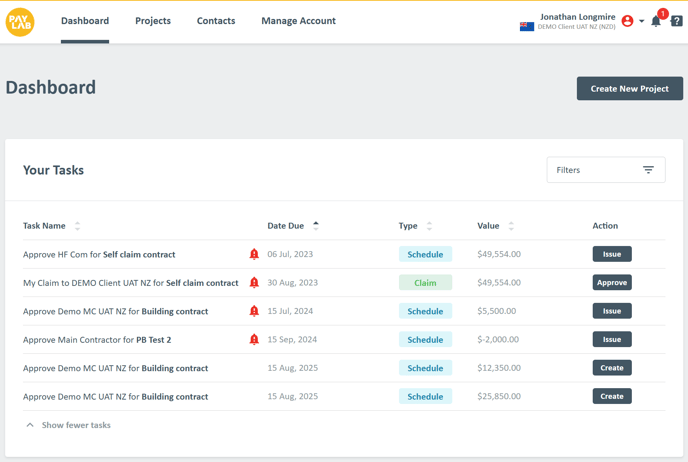Sort table by Type arrows
The image size is (688, 462).
[x=429, y=226]
